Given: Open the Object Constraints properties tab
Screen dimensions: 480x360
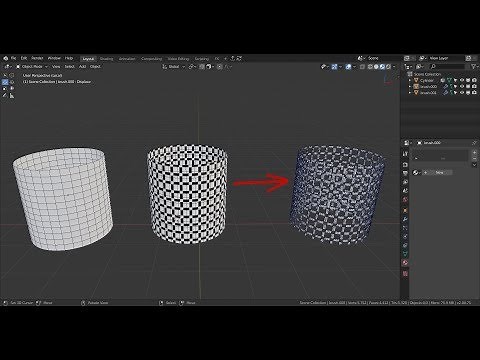Looking at the screenshot, I should tap(405, 246).
